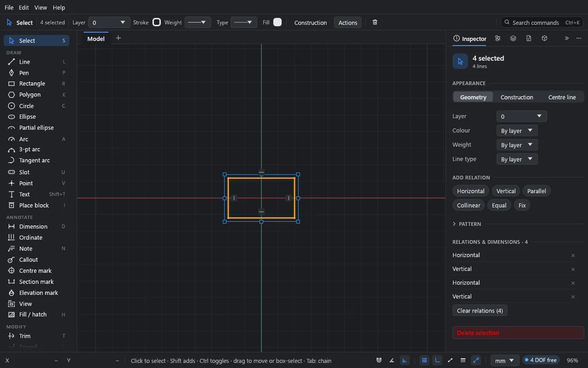Image resolution: width=588 pixels, height=368 pixels.
Task: Switch to the Model tab
Action: (x=96, y=39)
